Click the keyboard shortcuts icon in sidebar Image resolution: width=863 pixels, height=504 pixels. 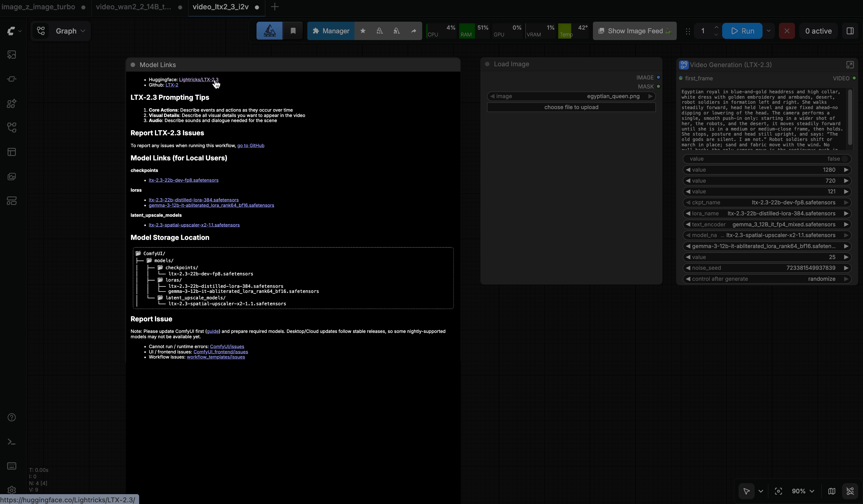tap(12, 466)
